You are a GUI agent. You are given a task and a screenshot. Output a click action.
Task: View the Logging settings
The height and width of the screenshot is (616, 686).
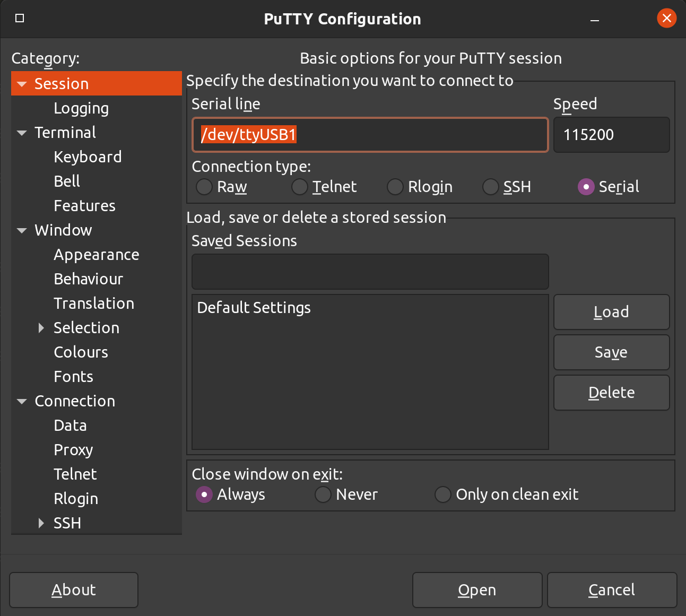(81, 108)
